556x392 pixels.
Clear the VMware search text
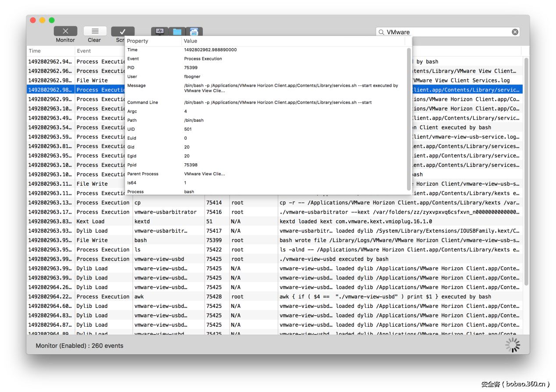click(x=515, y=32)
